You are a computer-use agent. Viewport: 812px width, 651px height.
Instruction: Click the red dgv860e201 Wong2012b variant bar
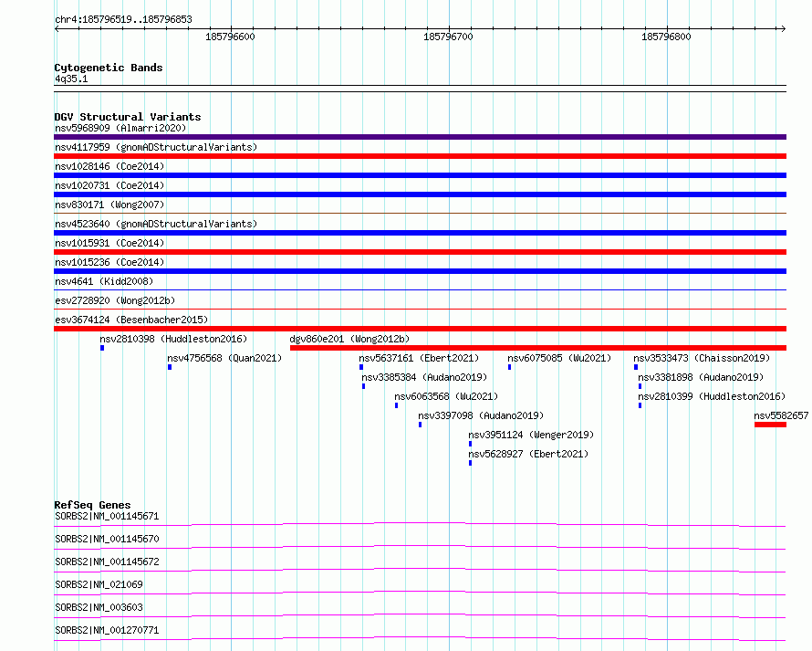pyautogui.click(x=538, y=348)
